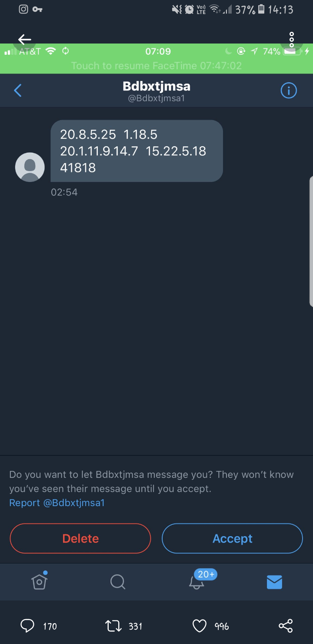Tap the green Touch to resume FaceTime bar
Image resolution: width=313 pixels, height=644 pixels.
(156, 66)
